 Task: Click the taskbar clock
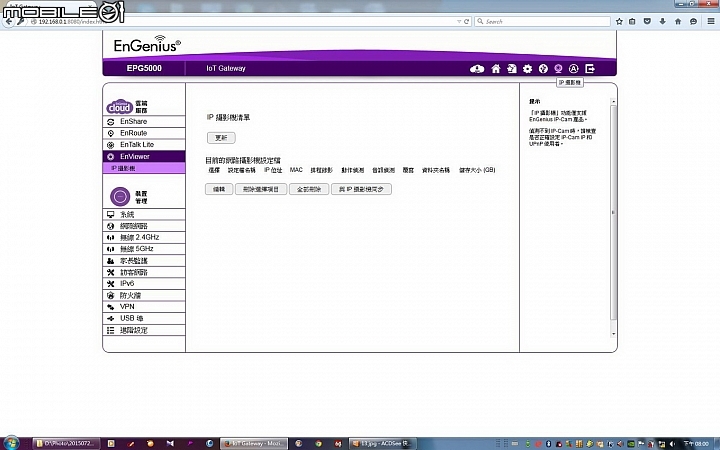(x=696, y=444)
